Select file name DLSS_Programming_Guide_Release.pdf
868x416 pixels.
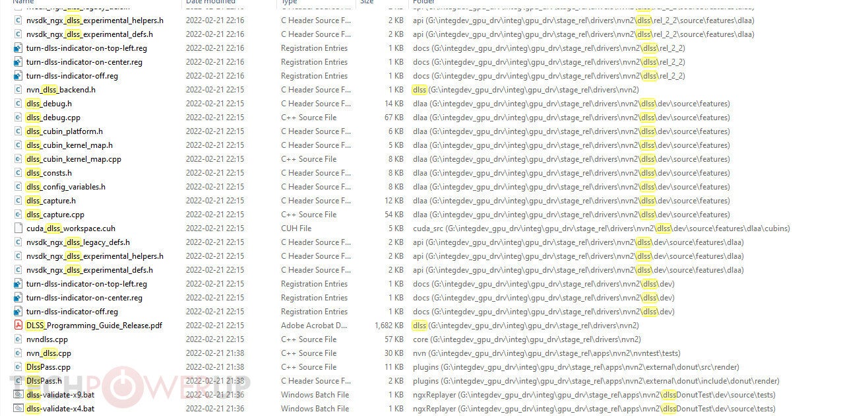[x=94, y=326]
